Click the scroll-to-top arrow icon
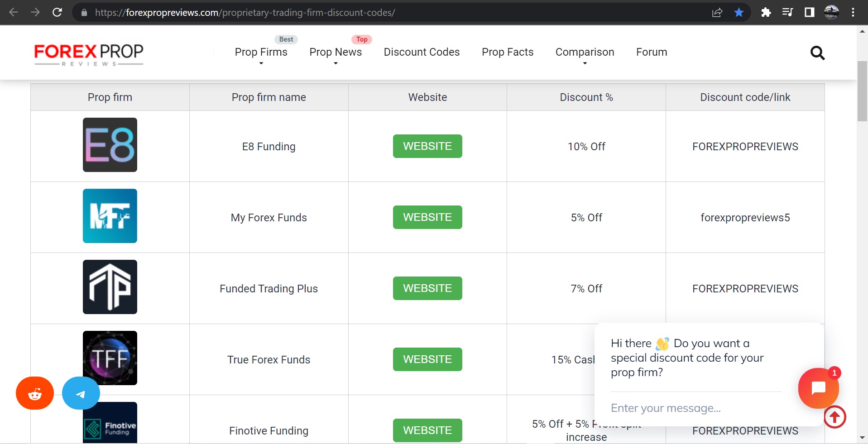The image size is (868, 444). pyautogui.click(x=834, y=417)
